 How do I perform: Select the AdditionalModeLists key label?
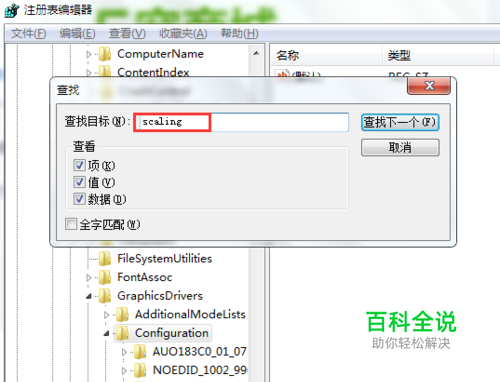click(190, 314)
